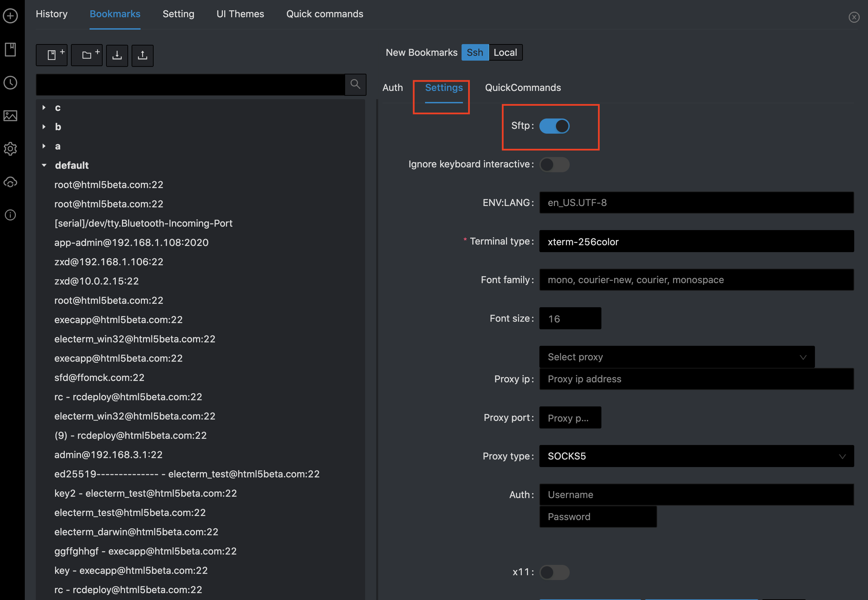Open the Select proxy dropdown
The width and height of the screenshot is (868, 600).
tap(676, 357)
